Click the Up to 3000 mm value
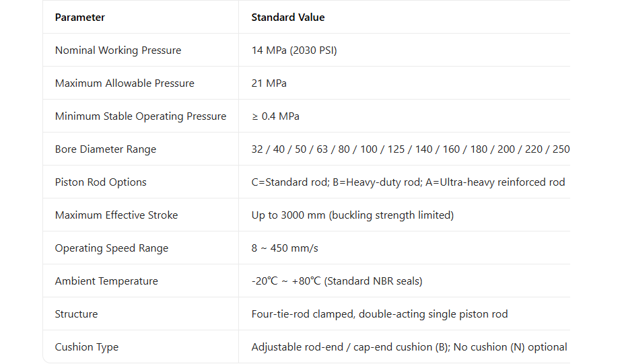 coord(353,215)
